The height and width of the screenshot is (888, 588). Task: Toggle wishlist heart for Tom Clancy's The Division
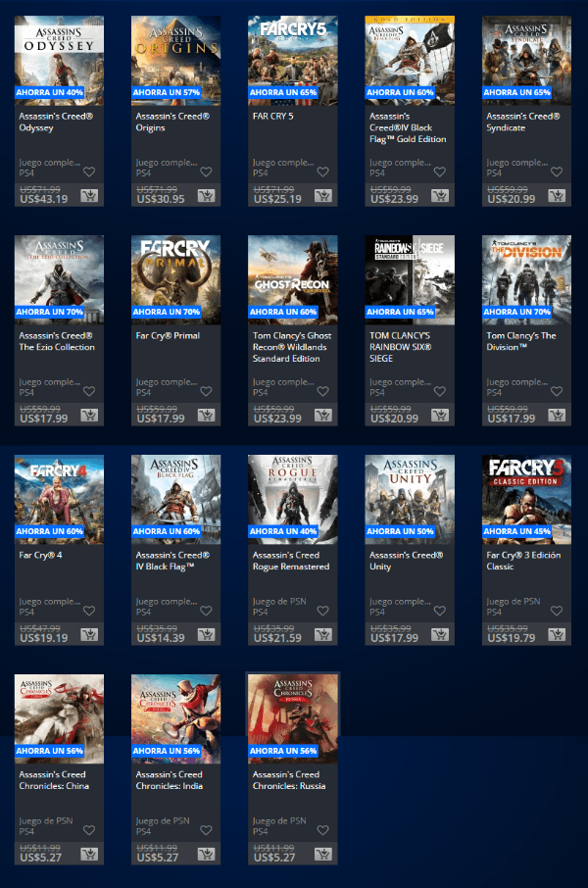pyautogui.click(x=557, y=391)
